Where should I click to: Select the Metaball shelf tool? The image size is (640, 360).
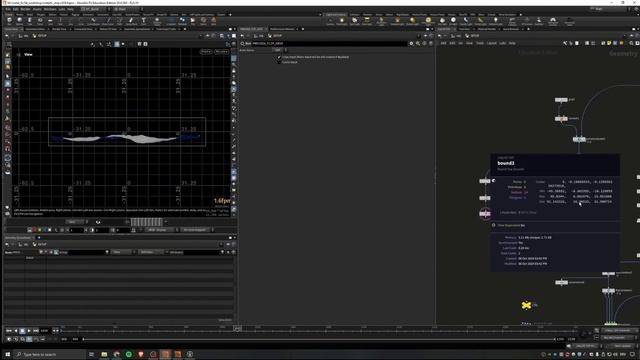click(x=182, y=21)
